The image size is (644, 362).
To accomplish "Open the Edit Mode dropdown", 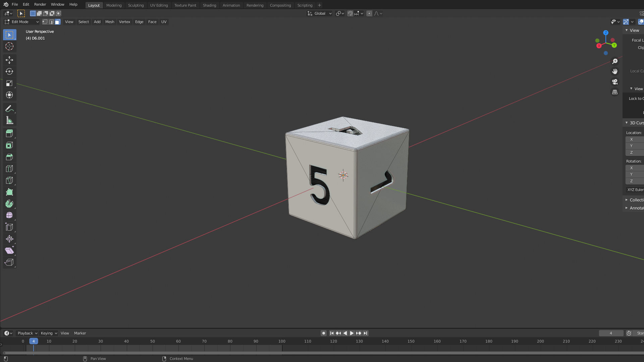I will (x=21, y=22).
